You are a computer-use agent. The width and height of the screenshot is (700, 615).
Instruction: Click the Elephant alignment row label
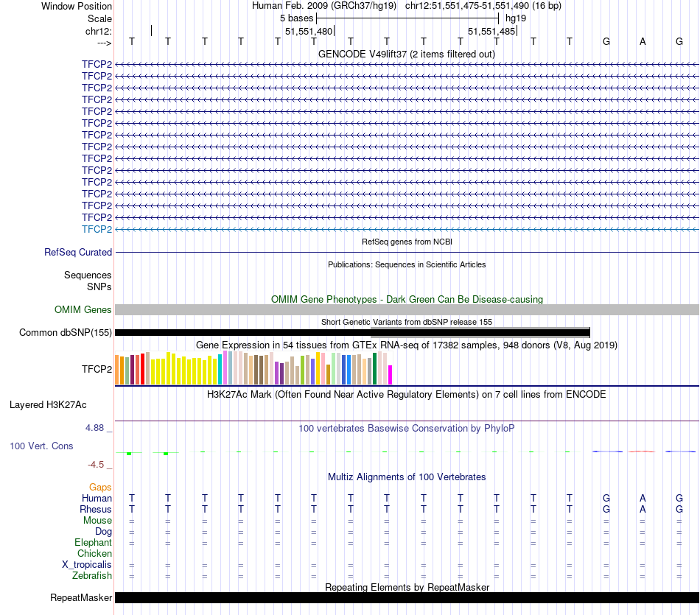pyautogui.click(x=93, y=543)
